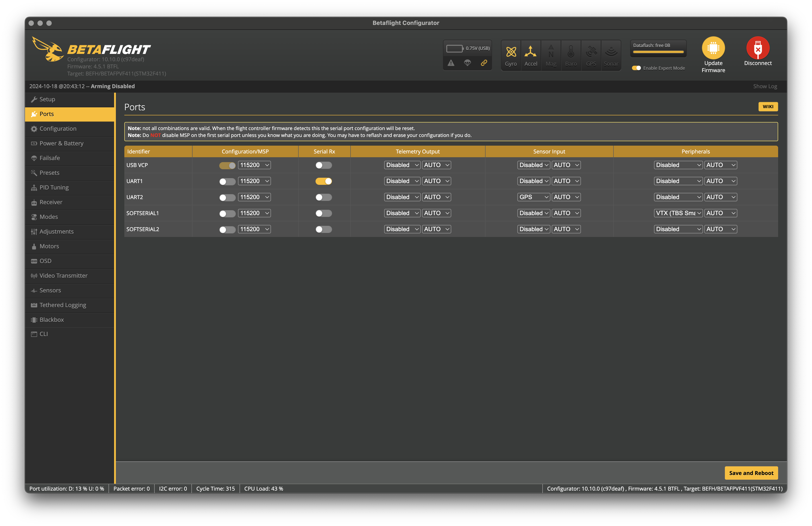Click the Power & Battery icon in sidebar
This screenshot has height=526, width=812.
click(x=34, y=143)
